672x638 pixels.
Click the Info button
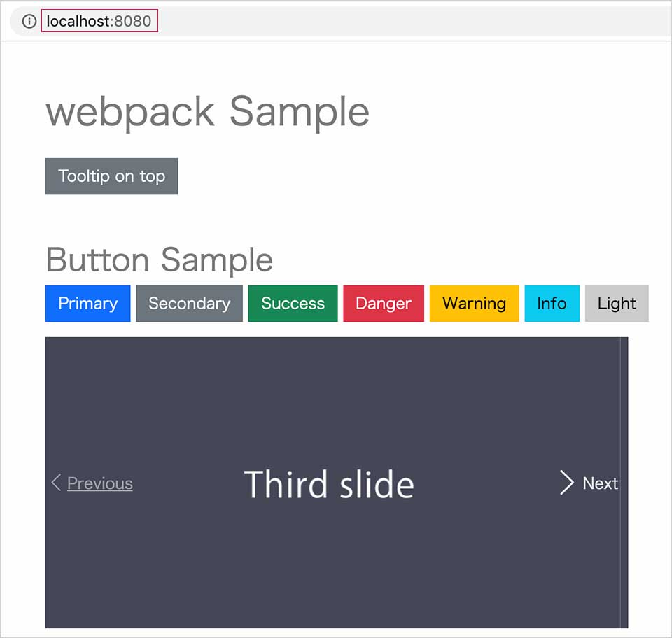[552, 304]
